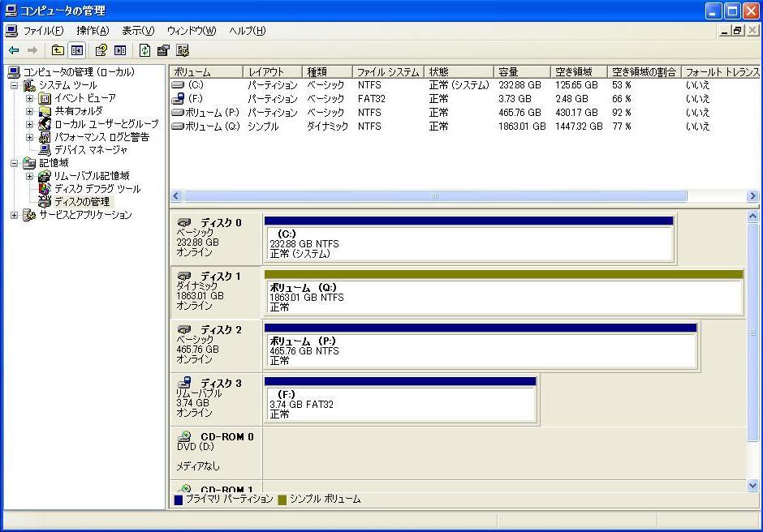Click the (C:) volume drive icon in list
Screen dimensions: 763x532
point(178,84)
